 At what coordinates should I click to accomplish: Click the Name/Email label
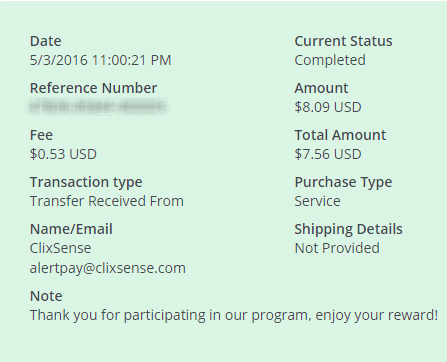click(71, 229)
